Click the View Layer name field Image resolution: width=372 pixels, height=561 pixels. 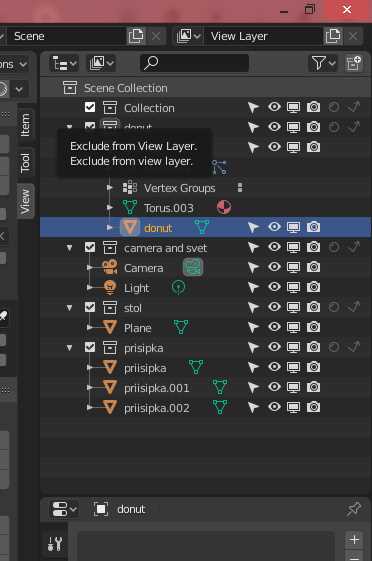coord(264,36)
